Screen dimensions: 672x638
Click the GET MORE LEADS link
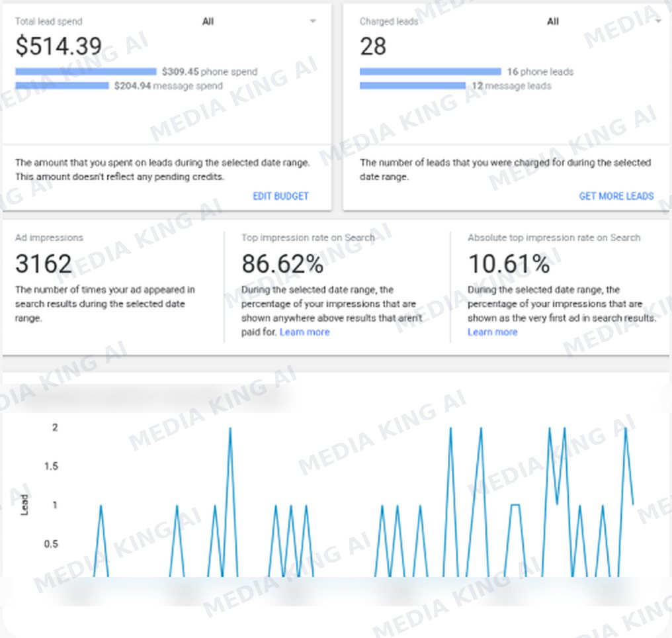[616, 196]
